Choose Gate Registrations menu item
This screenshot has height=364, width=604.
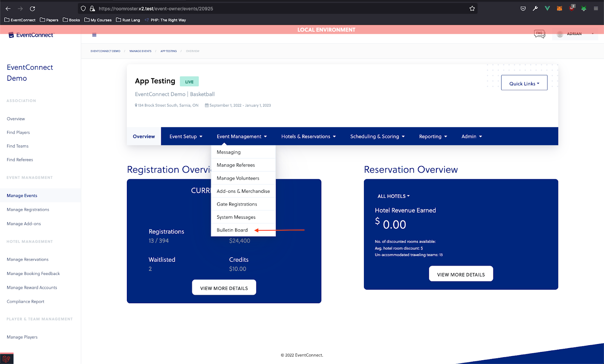tap(243, 204)
